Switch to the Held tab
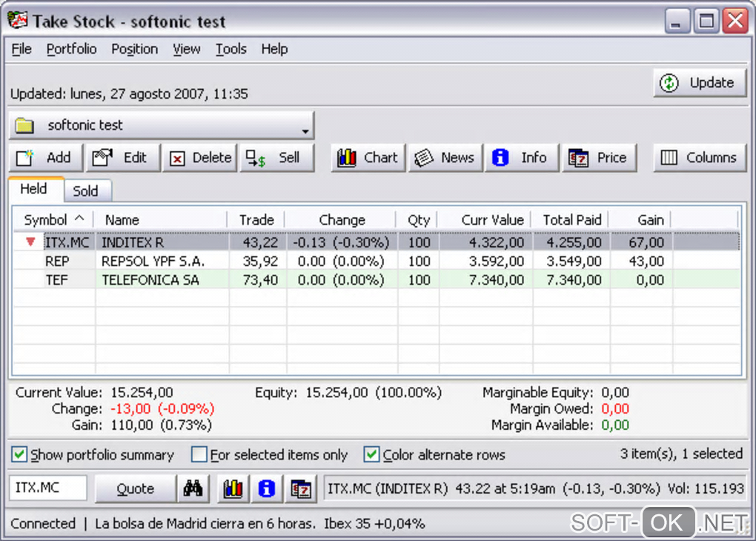This screenshot has height=541, width=756. pyautogui.click(x=36, y=189)
